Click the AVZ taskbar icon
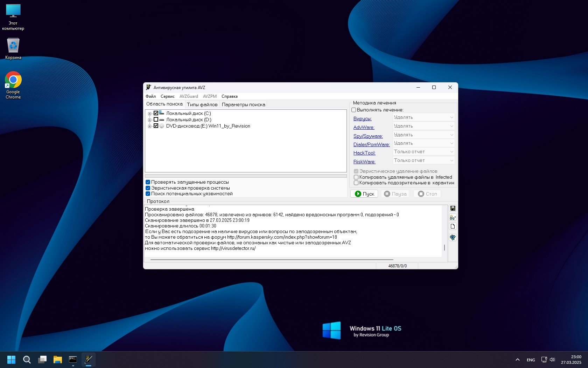 point(89,360)
